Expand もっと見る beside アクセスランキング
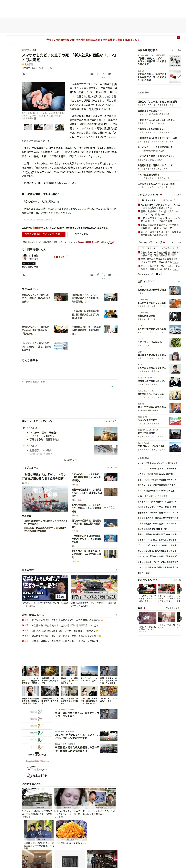This screenshot has height=868, width=186. point(176,194)
